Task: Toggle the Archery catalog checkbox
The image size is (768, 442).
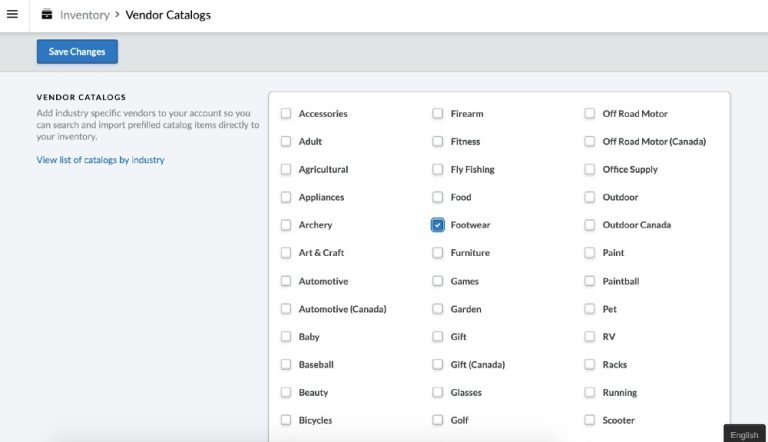Action: coord(286,225)
